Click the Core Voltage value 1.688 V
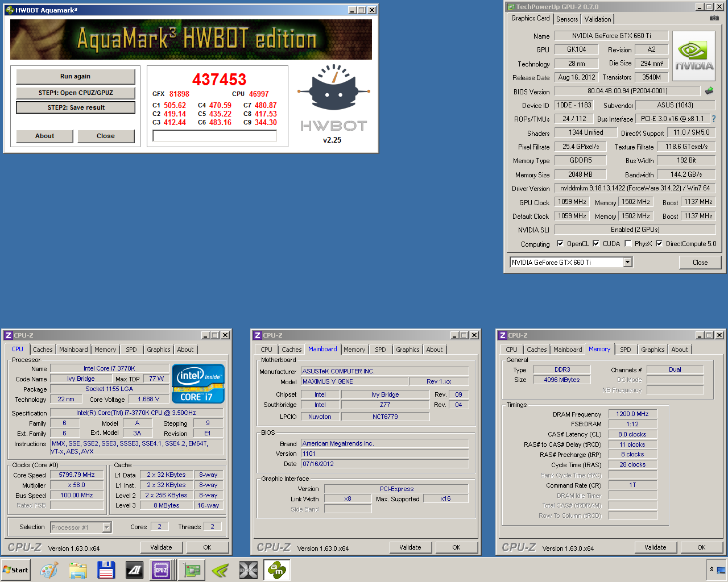Viewport: 728px width, 582px height. coord(148,399)
